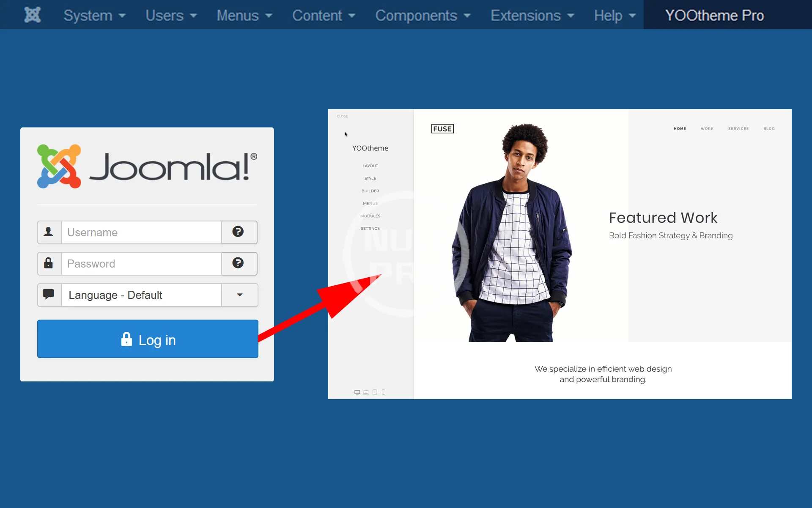The image size is (812, 508).
Task: Click the Password input field
Action: coord(142,264)
